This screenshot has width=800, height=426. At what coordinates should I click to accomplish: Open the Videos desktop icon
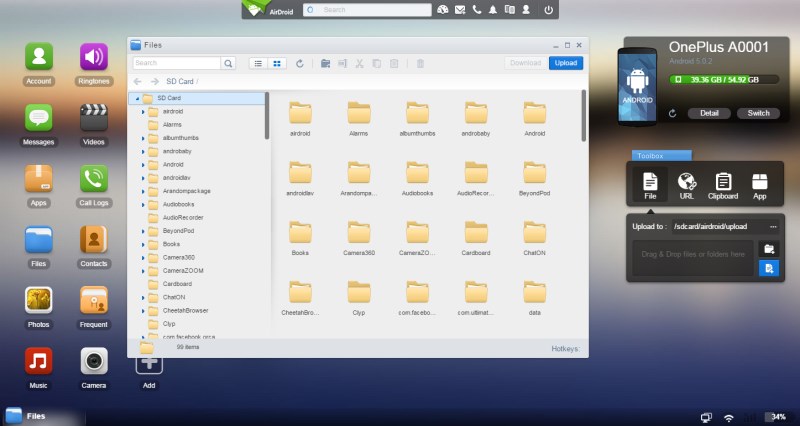pos(94,117)
